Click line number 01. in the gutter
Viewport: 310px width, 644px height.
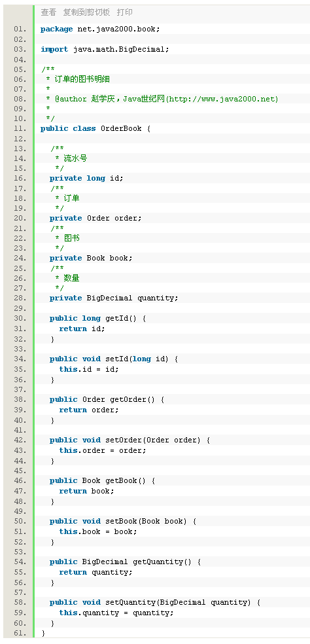click(x=20, y=29)
